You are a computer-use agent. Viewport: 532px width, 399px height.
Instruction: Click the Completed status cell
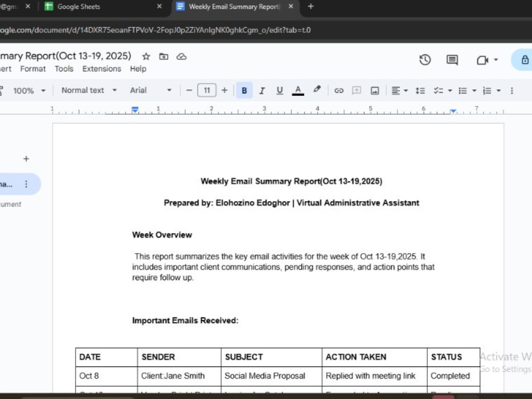(454, 376)
